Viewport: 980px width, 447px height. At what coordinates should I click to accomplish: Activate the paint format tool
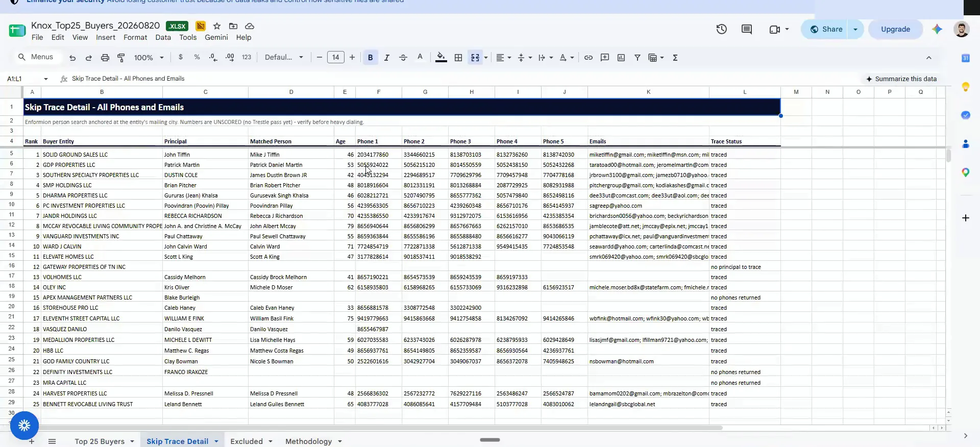click(121, 58)
